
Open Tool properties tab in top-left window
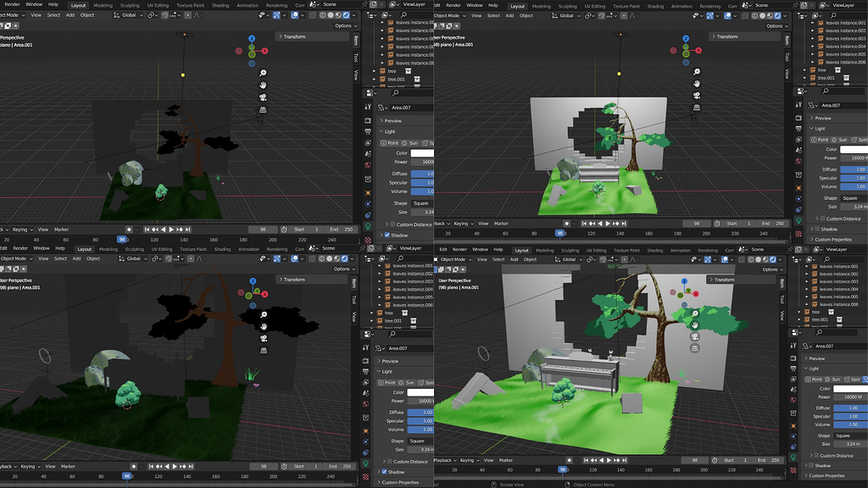click(x=368, y=107)
